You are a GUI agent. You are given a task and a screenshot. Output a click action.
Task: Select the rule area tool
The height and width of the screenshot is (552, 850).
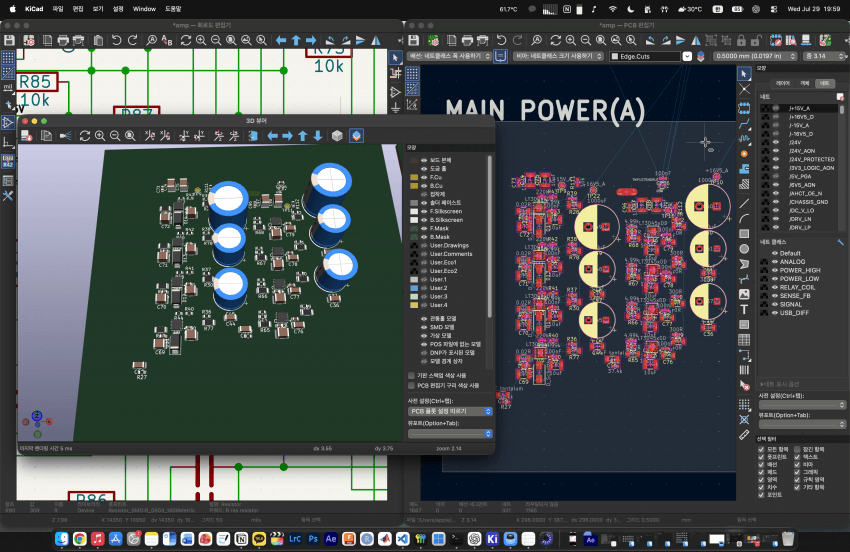tap(744, 184)
